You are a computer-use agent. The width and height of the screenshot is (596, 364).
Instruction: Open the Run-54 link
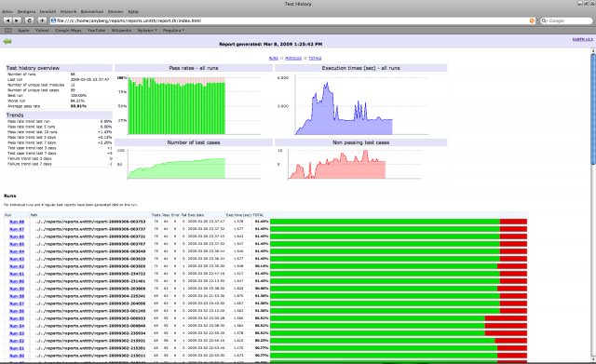click(17, 326)
